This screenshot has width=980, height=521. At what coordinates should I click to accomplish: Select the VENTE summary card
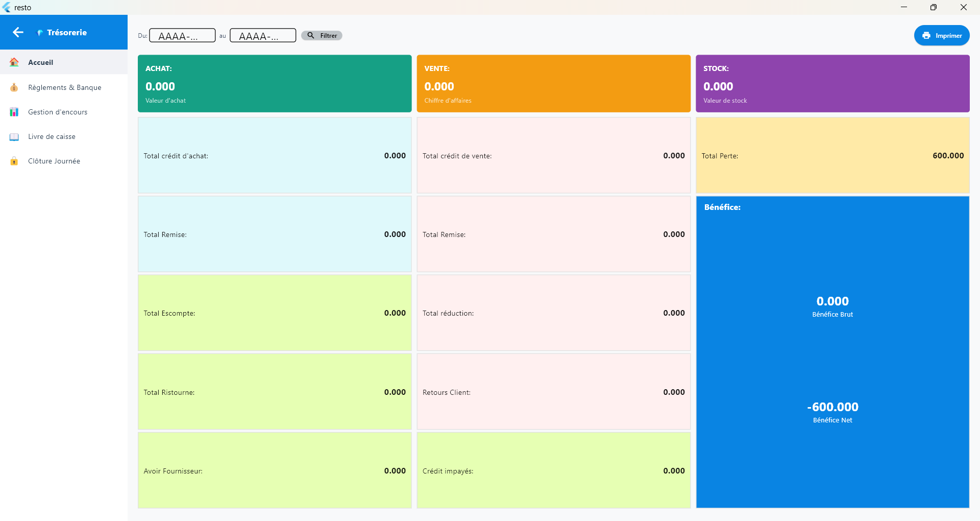(x=554, y=83)
